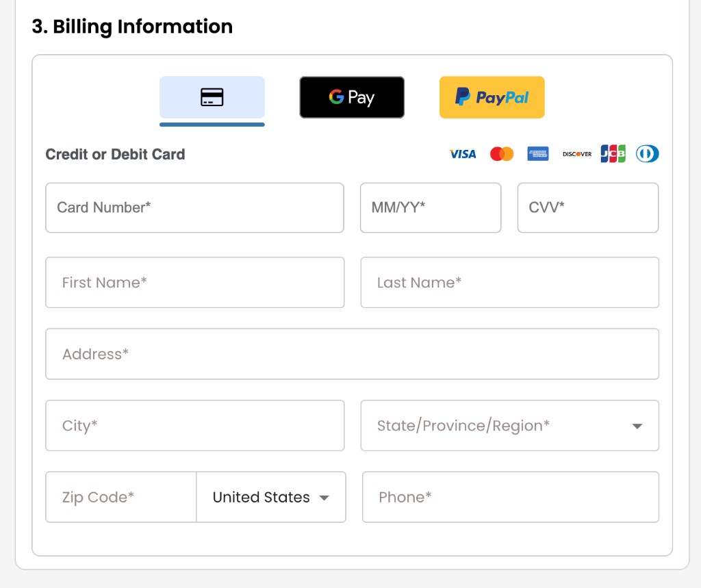Focus the Card Number field
This screenshot has height=588, width=701.
194,207
